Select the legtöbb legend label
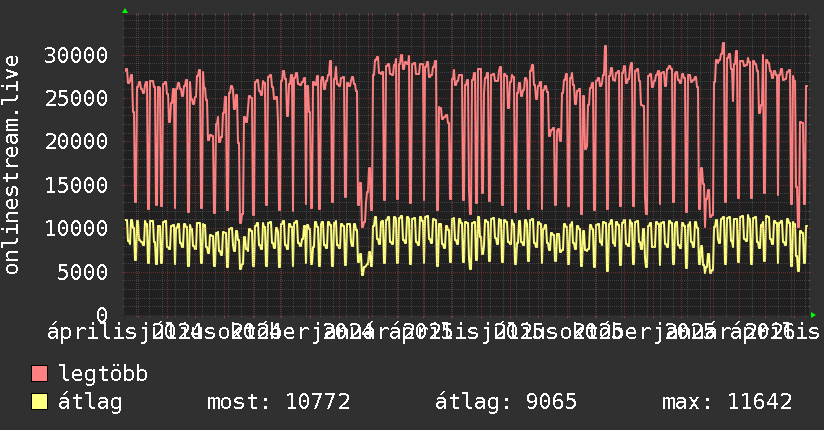Viewport: 824px width, 430px height. click(103, 374)
